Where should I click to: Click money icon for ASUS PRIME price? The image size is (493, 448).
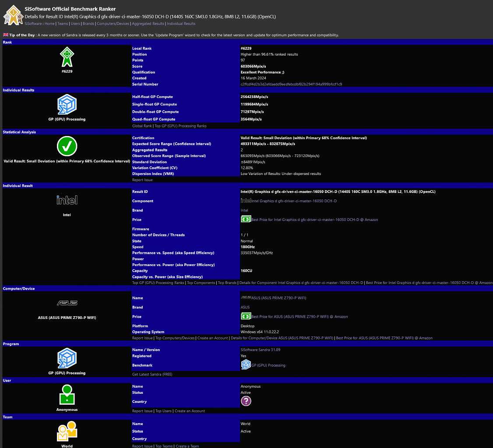click(x=246, y=316)
